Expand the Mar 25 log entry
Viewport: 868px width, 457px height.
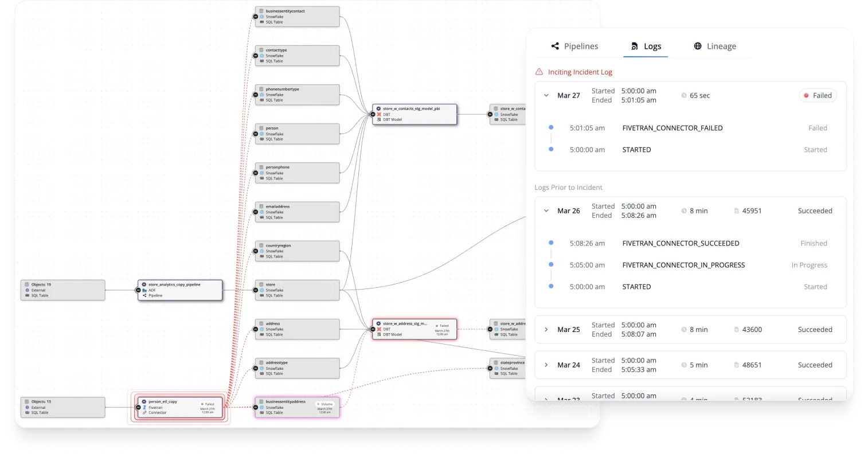pos(546,330)
